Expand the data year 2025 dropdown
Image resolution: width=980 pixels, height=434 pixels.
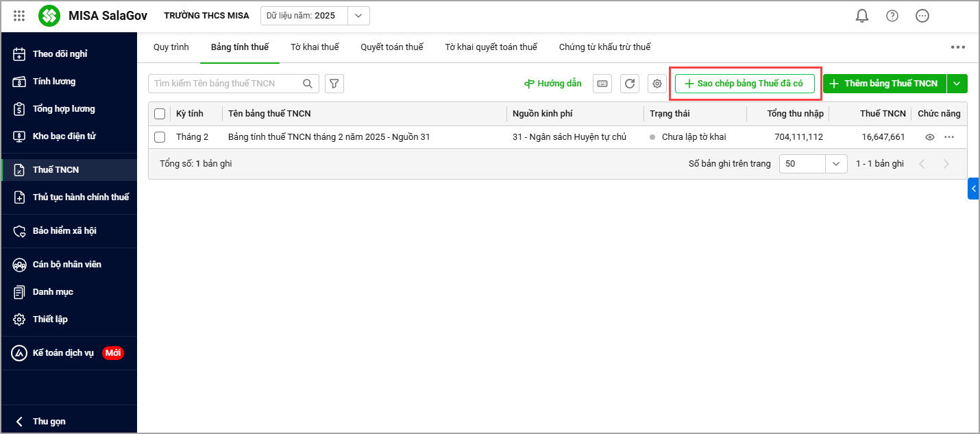(x=358, y=16)
